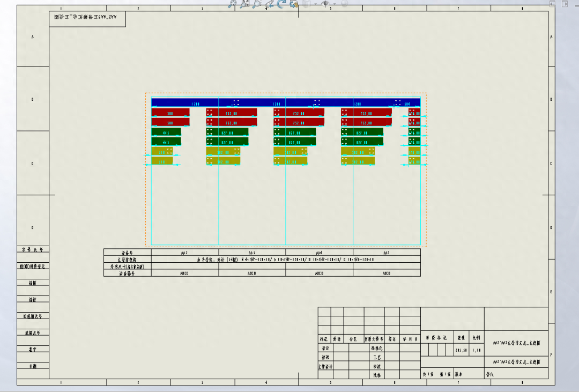
Task: Click the 标准化 cell in the title block
Action: [377, 347]
